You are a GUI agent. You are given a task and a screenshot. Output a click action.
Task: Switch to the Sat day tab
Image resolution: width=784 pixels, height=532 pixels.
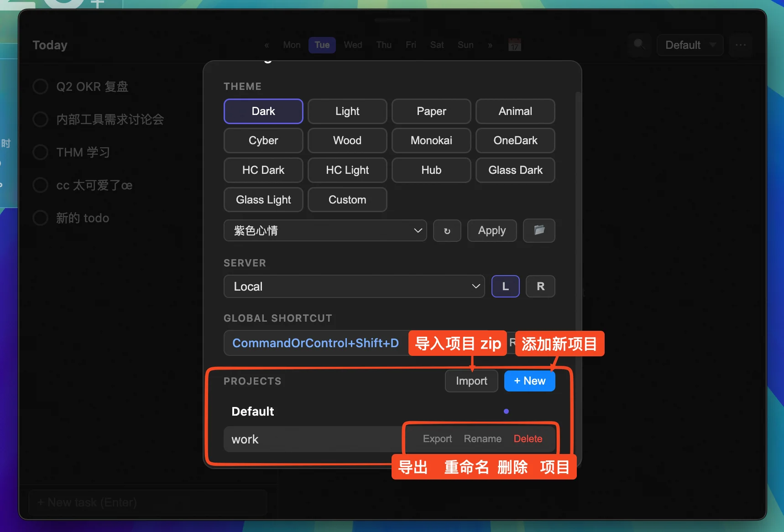(437, 45)
